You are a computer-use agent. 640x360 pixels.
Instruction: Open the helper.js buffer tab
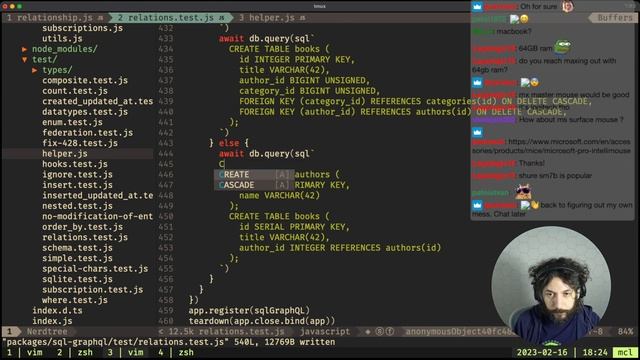[271, 18]
